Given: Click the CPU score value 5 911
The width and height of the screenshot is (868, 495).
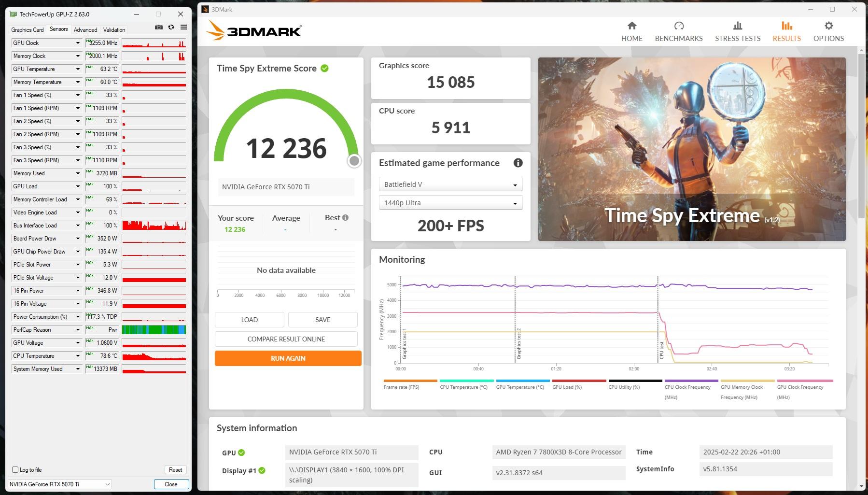Looking at the screenshot, I should coord(450,127).
